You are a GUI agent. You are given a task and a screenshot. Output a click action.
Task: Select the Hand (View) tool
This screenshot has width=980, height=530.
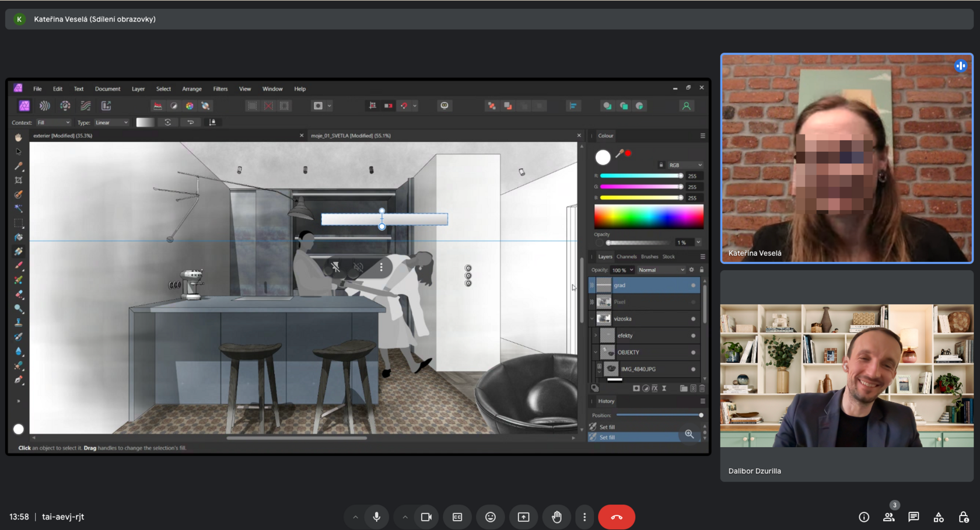coord(19,137)
